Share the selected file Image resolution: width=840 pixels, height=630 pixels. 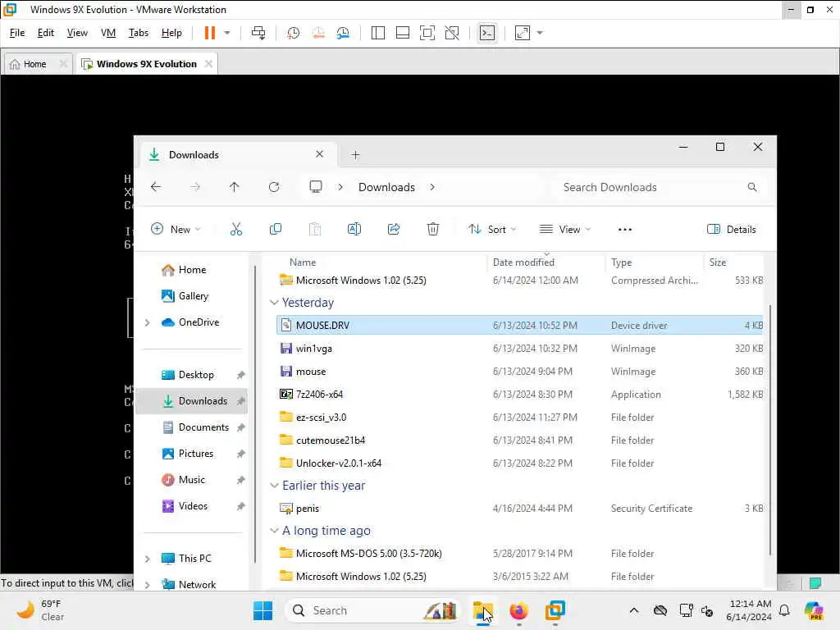(394, 230)
